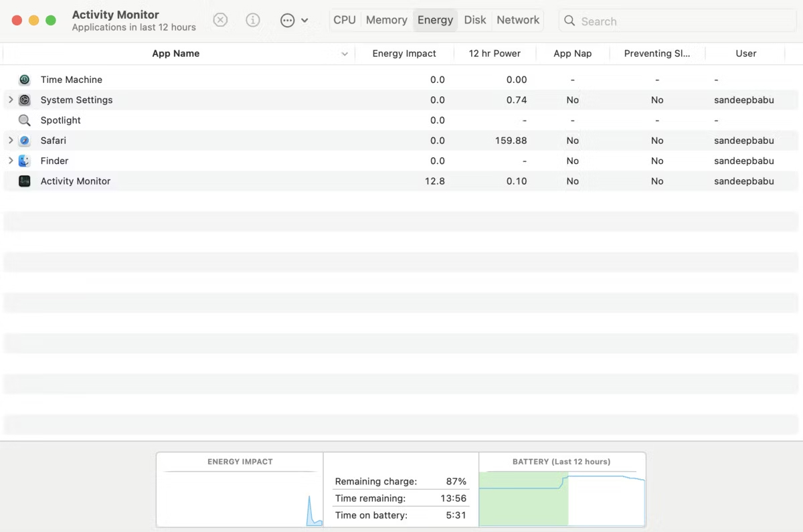
Task: Select the Safari app icon in the list
Action: click(24, 141)
